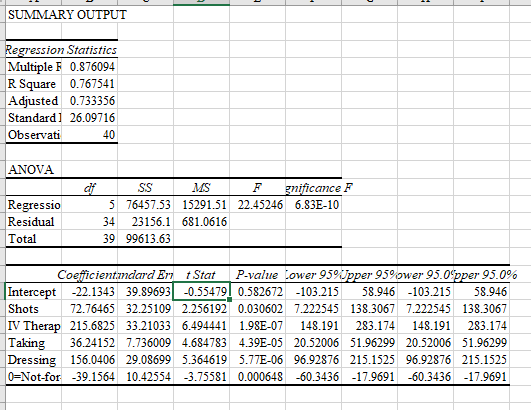Click the Significance F header cell
The height and width of the screenshot is (410, 531).
319,188
